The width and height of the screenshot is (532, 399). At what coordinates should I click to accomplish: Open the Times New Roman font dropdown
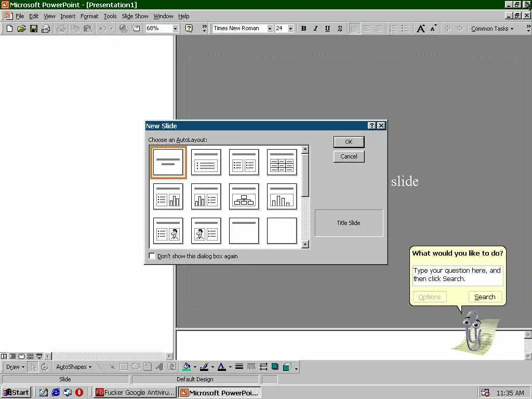[270, 29]
